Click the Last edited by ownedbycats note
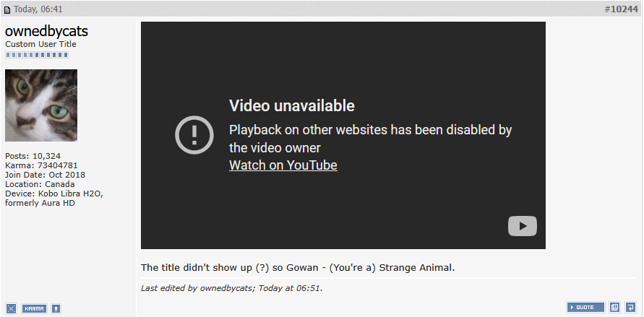The image size is (644, 317). pos(231,288)
